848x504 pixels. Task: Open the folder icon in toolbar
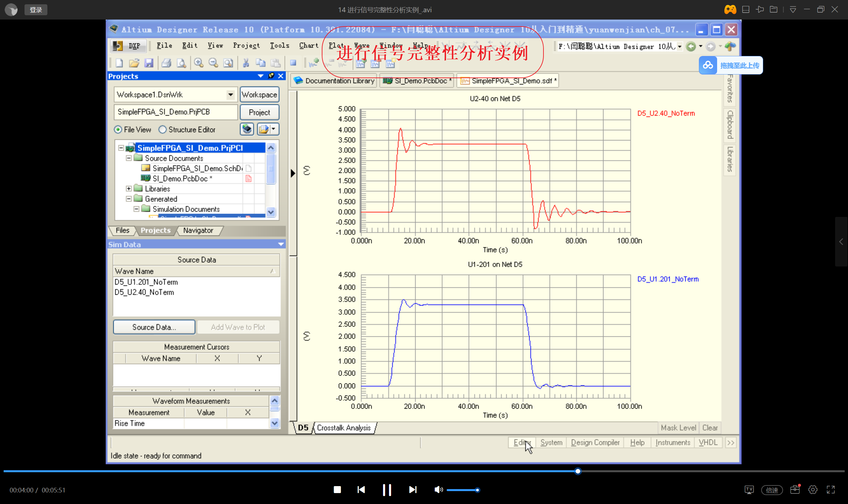tap(134, 63)
